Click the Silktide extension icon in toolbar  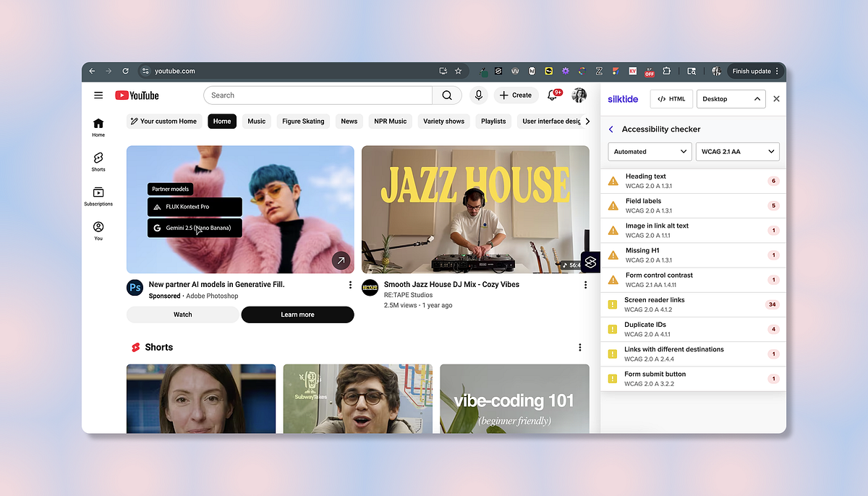498,71
